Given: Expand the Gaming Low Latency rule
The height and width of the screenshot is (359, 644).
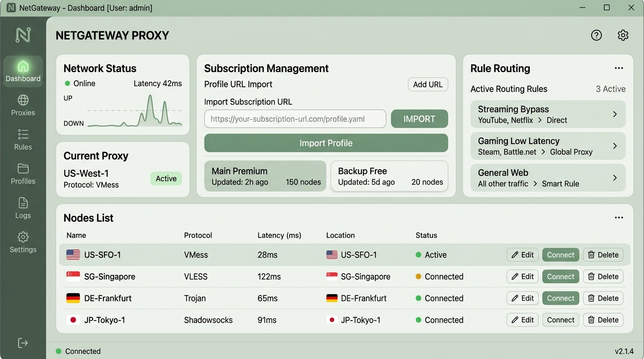Looking at the screenshot, I should (x=548, y=146).
